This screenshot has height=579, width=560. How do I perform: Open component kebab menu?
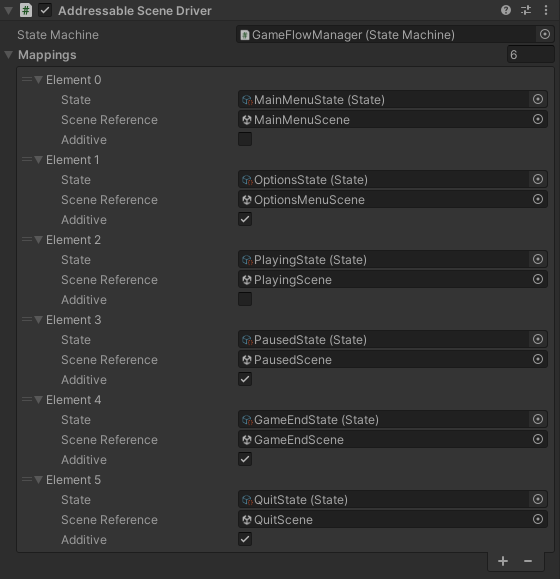coord(546,10)
